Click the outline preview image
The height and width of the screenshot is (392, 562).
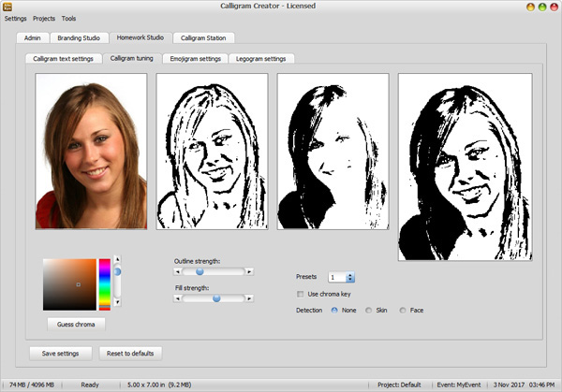(212, 151)
